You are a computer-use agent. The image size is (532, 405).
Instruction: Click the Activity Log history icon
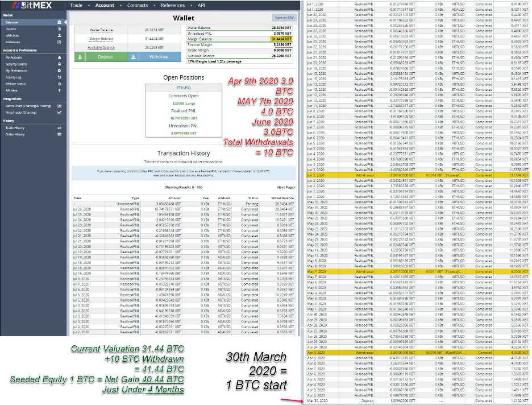[x=59, y=77]
